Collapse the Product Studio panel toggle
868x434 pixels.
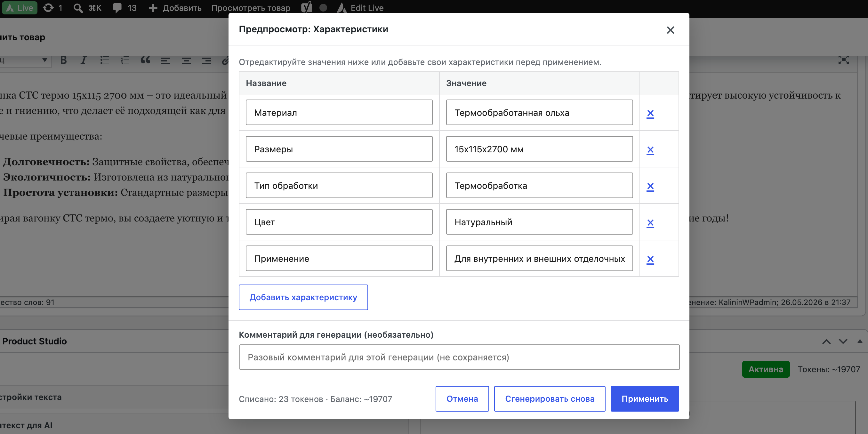click(x=860, y=341)
